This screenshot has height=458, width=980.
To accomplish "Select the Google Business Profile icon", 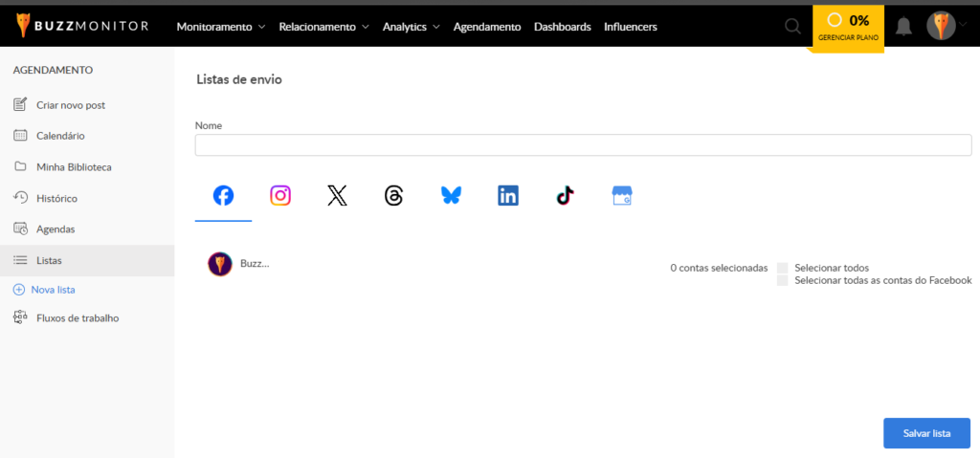I will pyautogui.click(x=622, y=196).
